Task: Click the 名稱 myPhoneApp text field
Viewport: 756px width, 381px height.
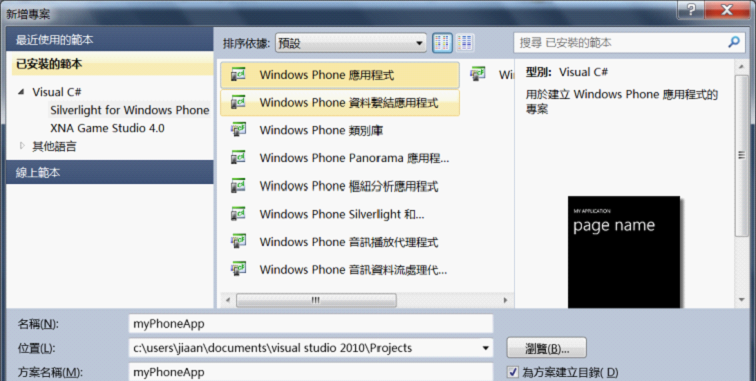Action: click(311, 324)
